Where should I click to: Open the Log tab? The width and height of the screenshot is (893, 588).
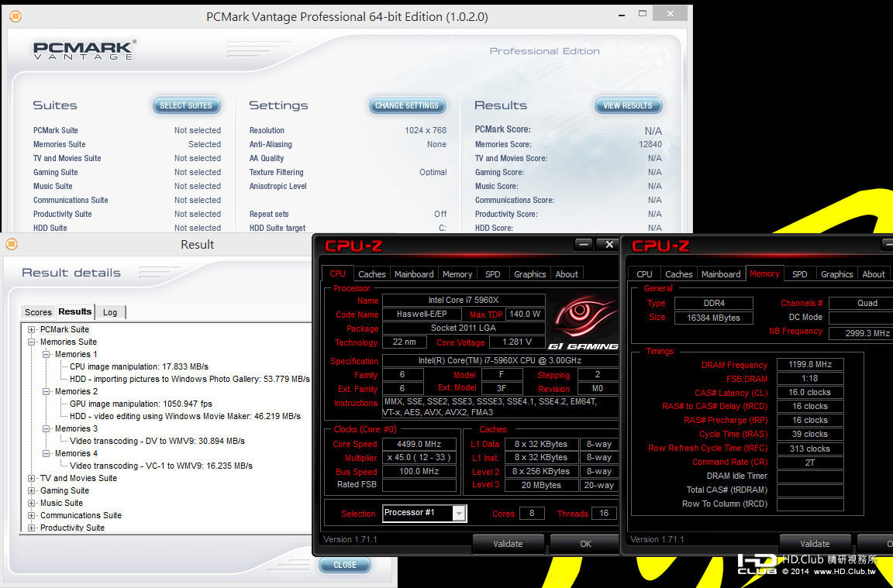[x=110, y=312]
